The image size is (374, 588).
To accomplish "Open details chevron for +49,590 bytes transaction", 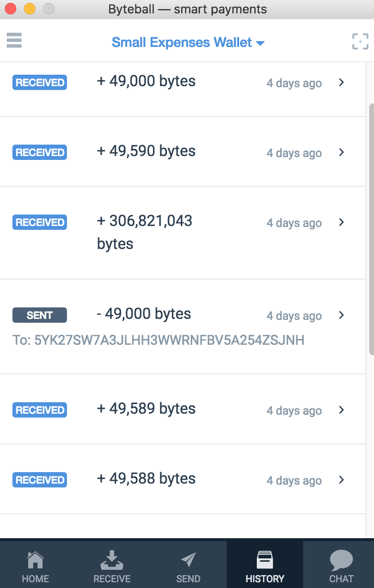I will coord(341,152).
